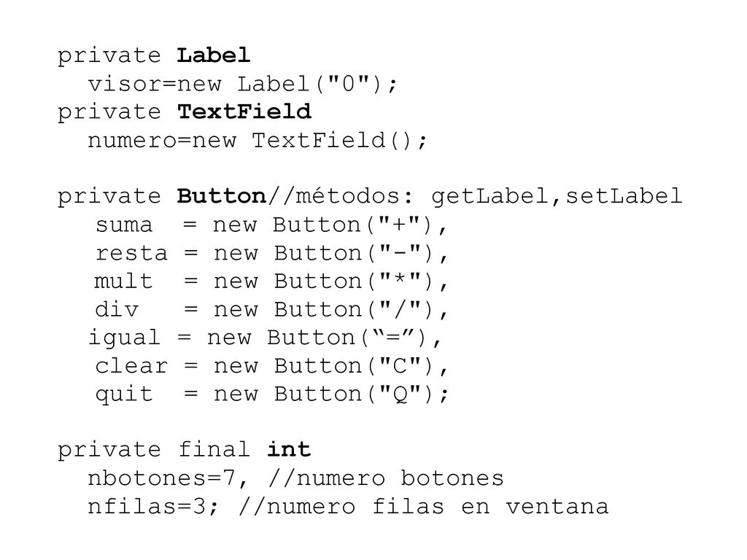Click the quit variable name
Viewport: 747px width, 560px height.
[x=124, y=394]
